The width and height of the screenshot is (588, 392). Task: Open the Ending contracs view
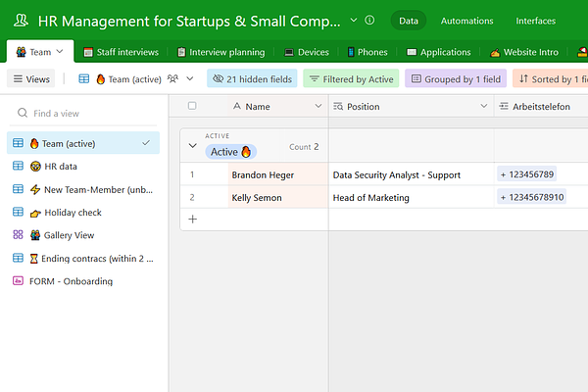click(x=83, y=259)
